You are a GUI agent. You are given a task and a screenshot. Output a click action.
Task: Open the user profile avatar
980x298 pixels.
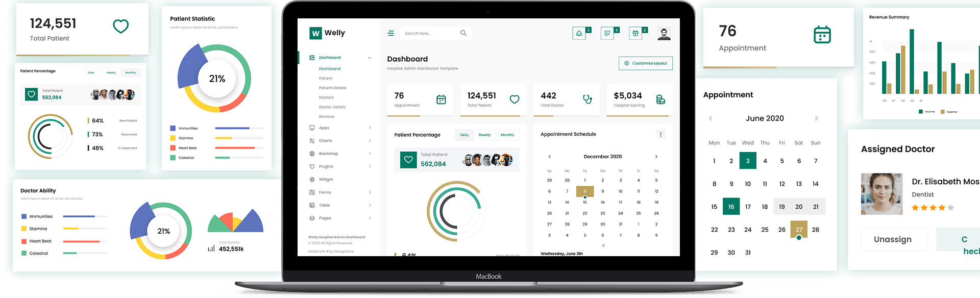pos(664,34)
